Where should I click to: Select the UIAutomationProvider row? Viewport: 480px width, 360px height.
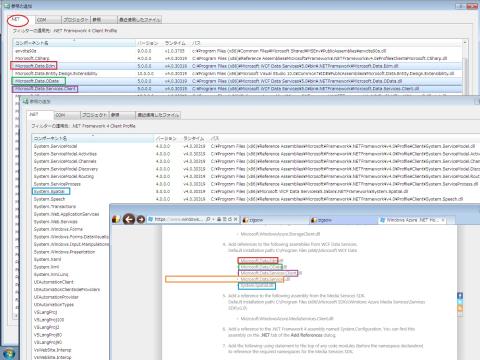click(x=71, y=297)
